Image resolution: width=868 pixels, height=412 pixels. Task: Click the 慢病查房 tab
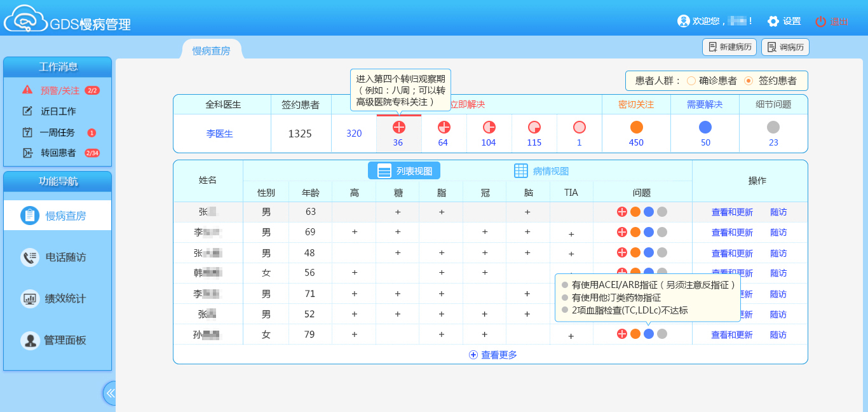tap(212, 51)
